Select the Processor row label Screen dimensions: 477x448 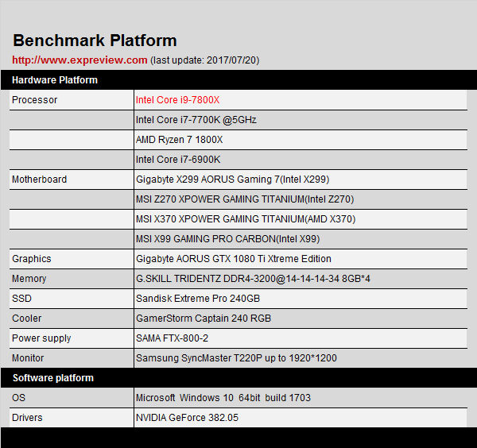tap(34, 100)
